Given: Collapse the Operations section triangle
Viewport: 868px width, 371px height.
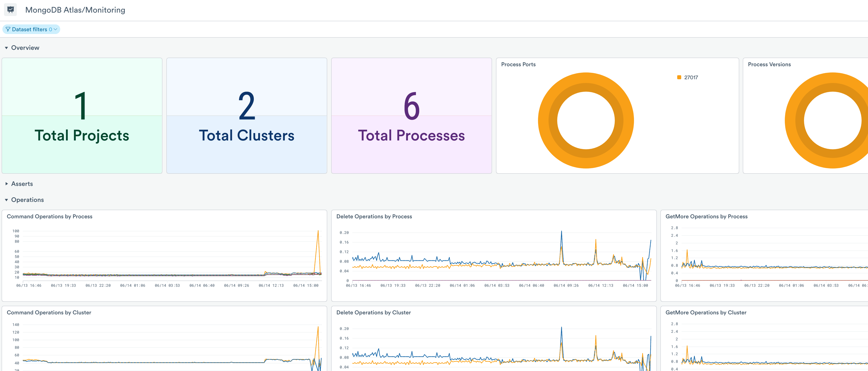Looking at the screenshot, I should point(6,200).
